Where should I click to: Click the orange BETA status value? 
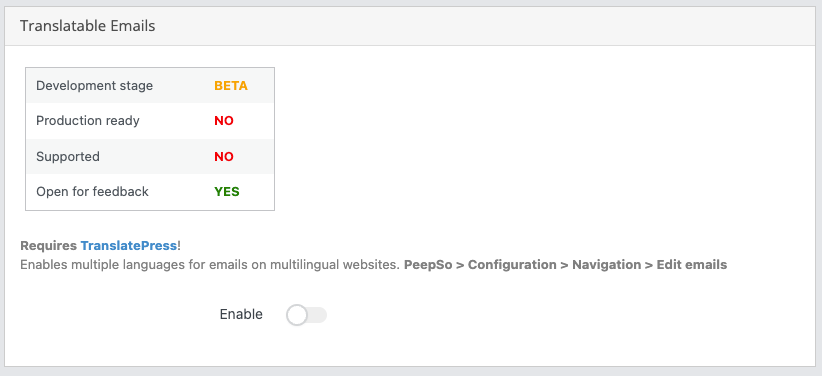coord(231,86)
